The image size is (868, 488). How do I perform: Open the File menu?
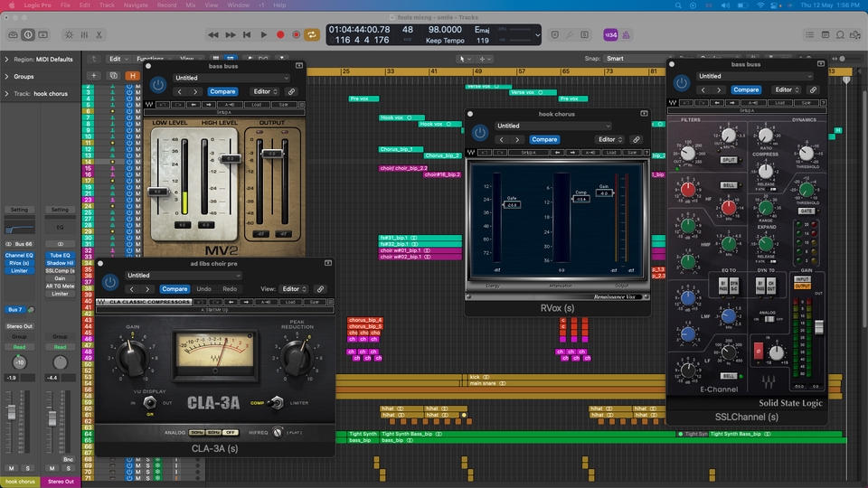pyautogui.click(x=65, y=5)
